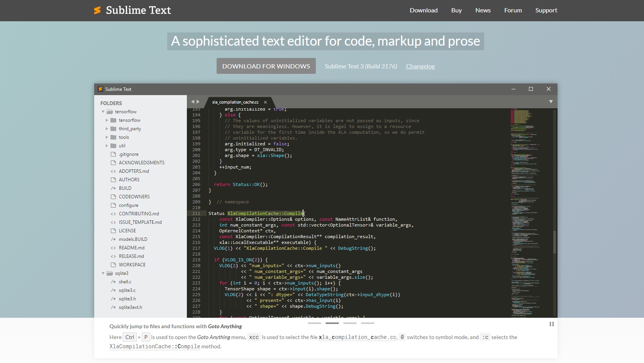Select the first slideshow indicator
Viewport: 644px width, 363px height.
pyautogui.click(x=314, y=323)
